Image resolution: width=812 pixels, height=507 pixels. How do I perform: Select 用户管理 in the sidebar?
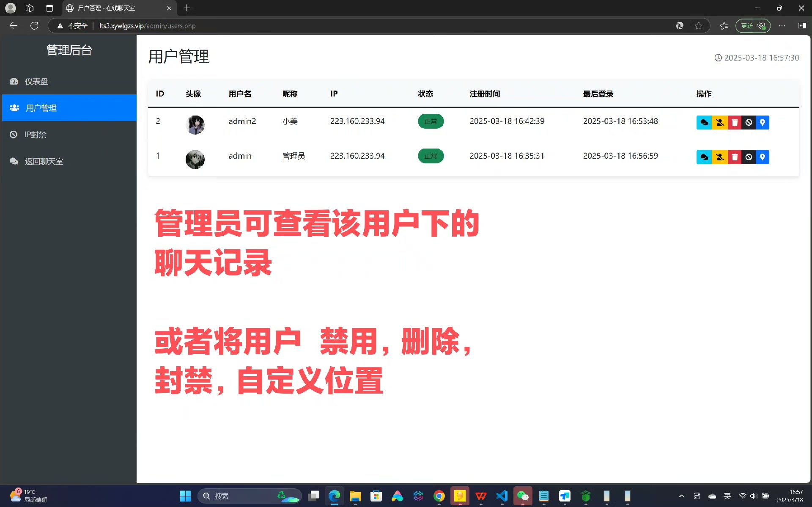[x=41, y=108]
